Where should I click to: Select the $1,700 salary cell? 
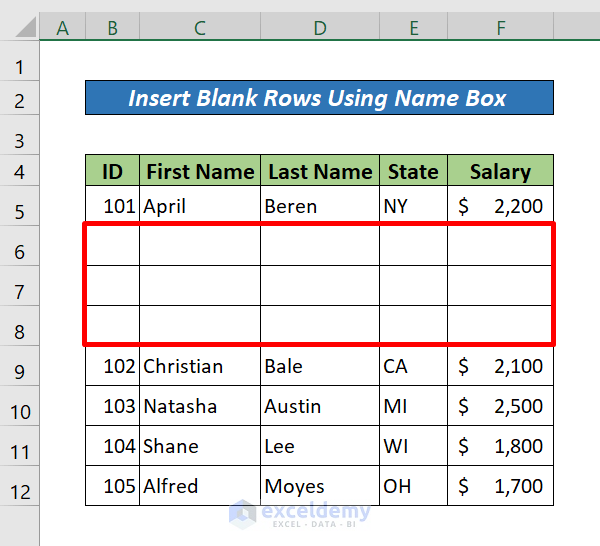coord(501,486)
